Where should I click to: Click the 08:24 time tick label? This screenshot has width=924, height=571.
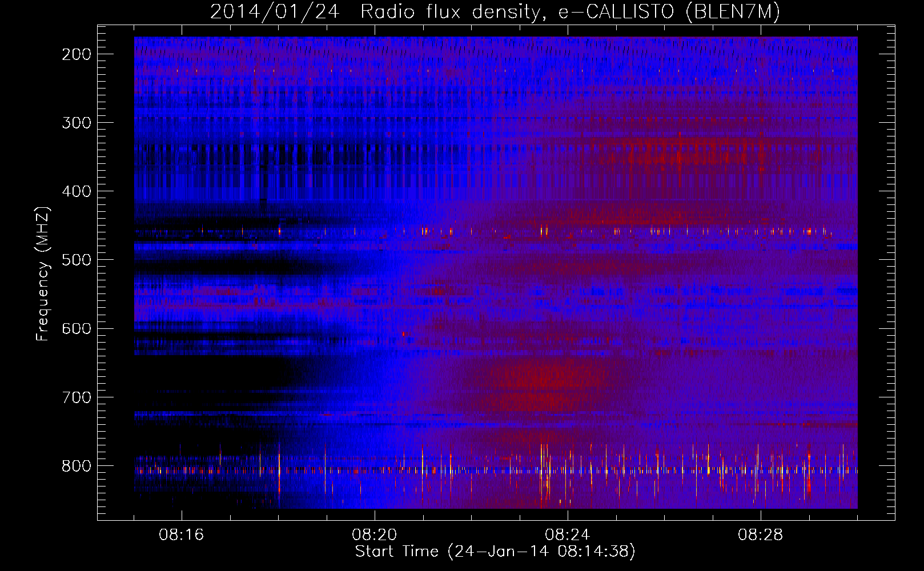click(568, 535)
